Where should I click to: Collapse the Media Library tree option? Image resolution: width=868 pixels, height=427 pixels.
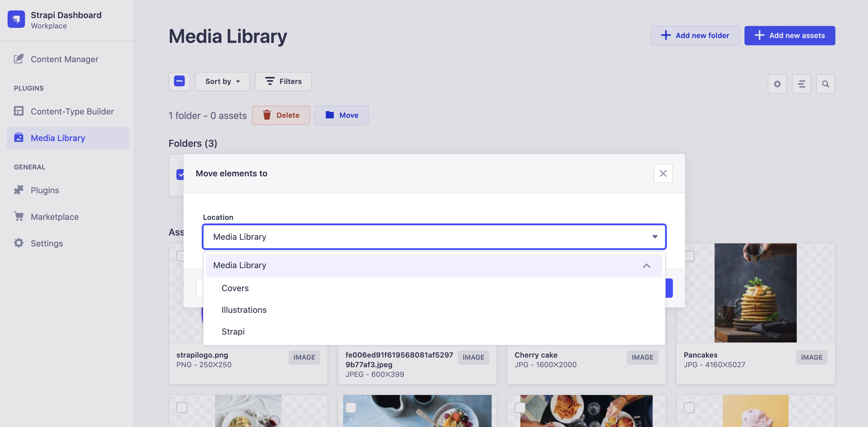tap(646, 265)
